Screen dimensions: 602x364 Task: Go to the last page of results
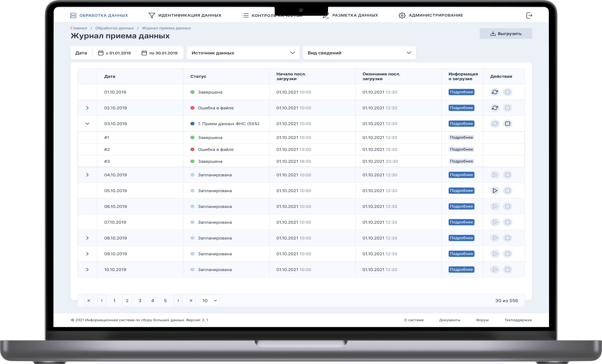click(191, 300)
